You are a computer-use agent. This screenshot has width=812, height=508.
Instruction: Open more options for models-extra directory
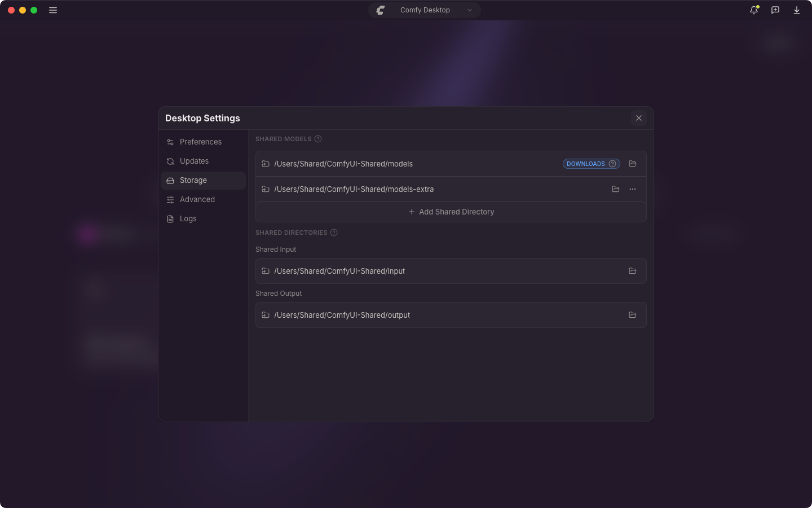click(633, 189)
